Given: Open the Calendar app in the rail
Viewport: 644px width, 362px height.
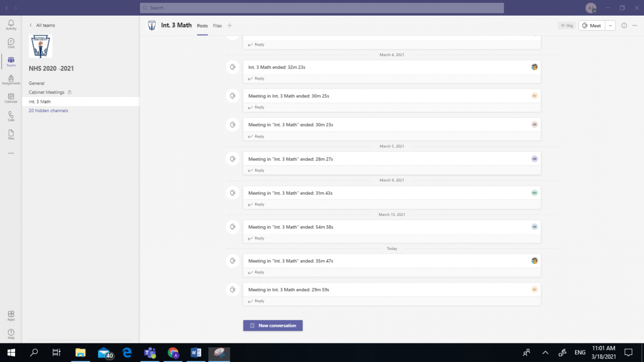Looking at the screenshot, I should point(11,98).
